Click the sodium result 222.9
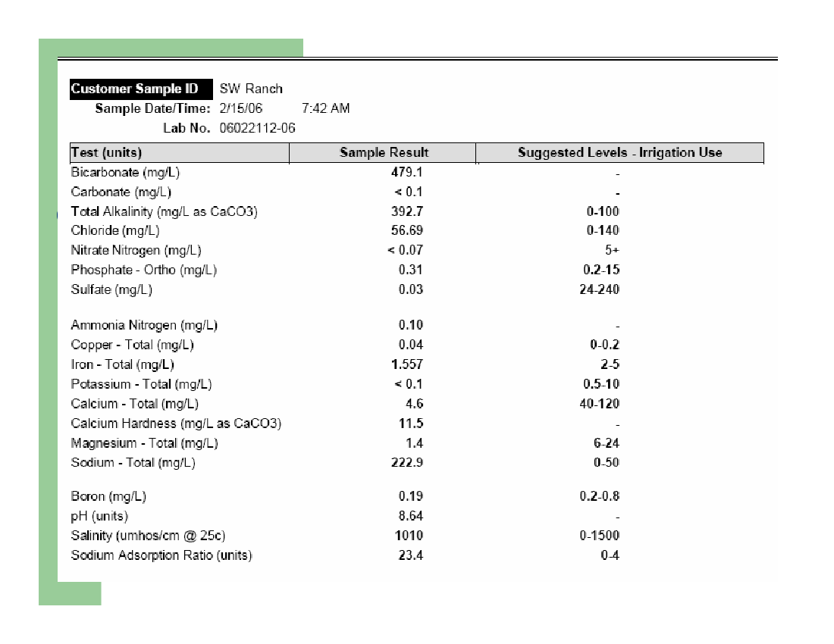This screenshot has width=834, height=644. click(x=407, y=463)
